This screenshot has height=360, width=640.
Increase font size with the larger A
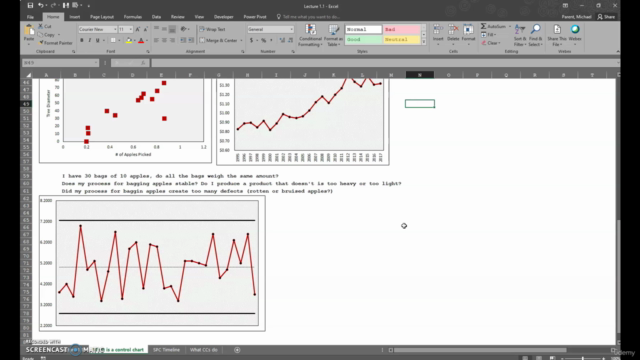click(x=138, y=29)
